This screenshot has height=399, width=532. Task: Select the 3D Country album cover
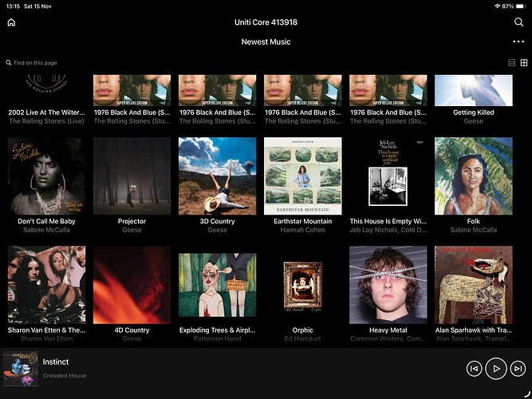coord(217,176)
